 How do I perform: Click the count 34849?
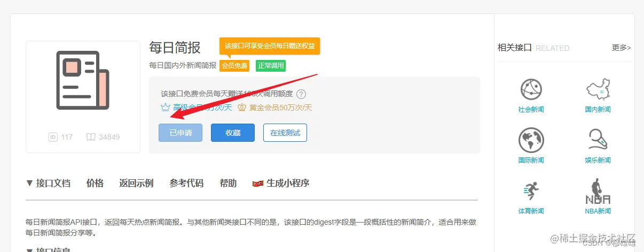click(x=109, y=137)
